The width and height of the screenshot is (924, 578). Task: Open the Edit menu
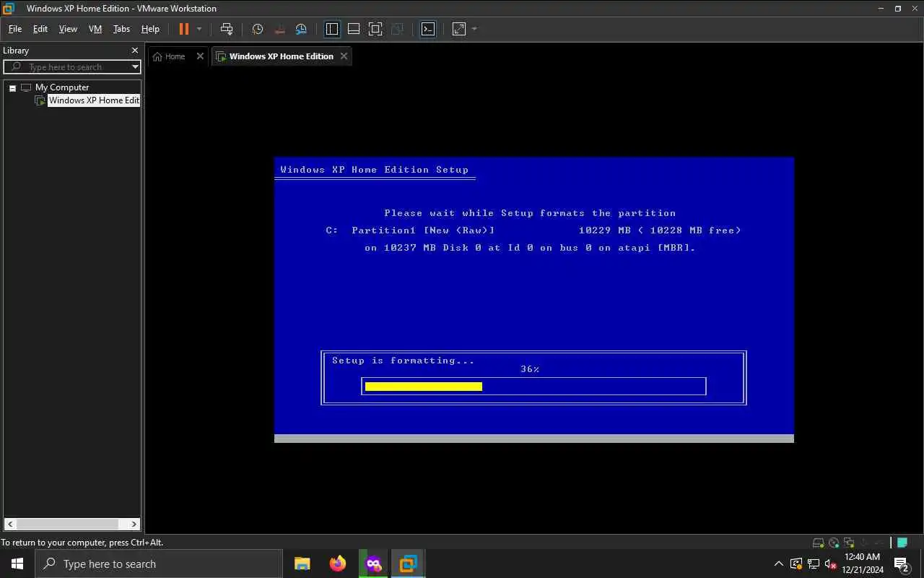pos(40,29)
